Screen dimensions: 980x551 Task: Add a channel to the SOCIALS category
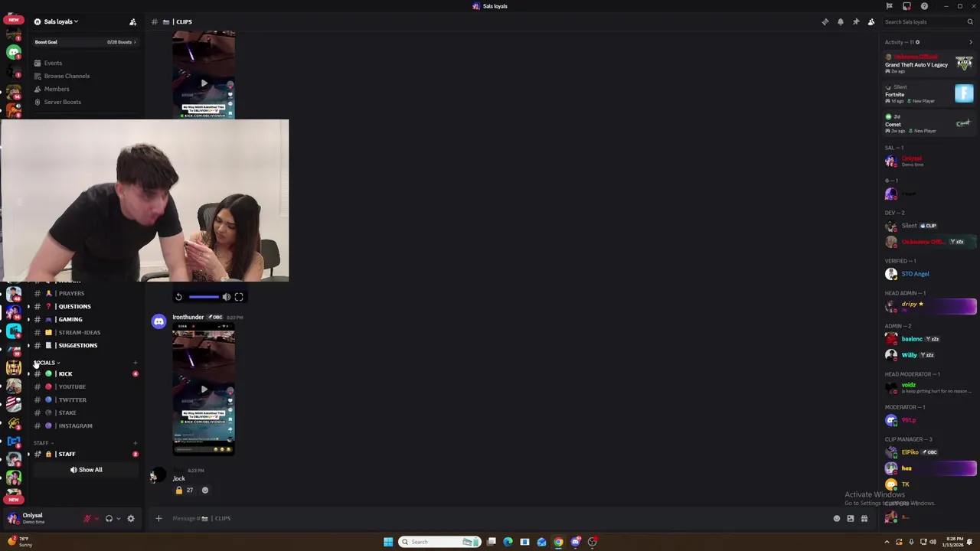pyautogui.click(x=135, y=363)
